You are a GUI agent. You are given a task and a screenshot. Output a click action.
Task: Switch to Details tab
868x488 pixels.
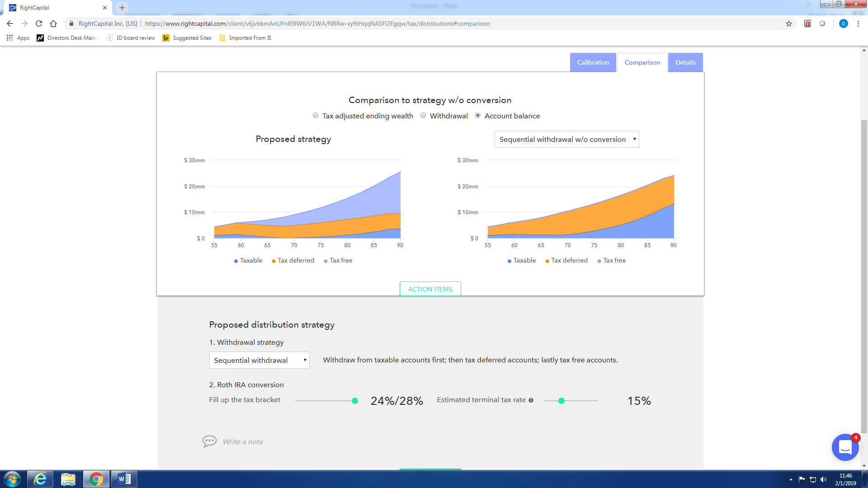[x=685, y=62]
